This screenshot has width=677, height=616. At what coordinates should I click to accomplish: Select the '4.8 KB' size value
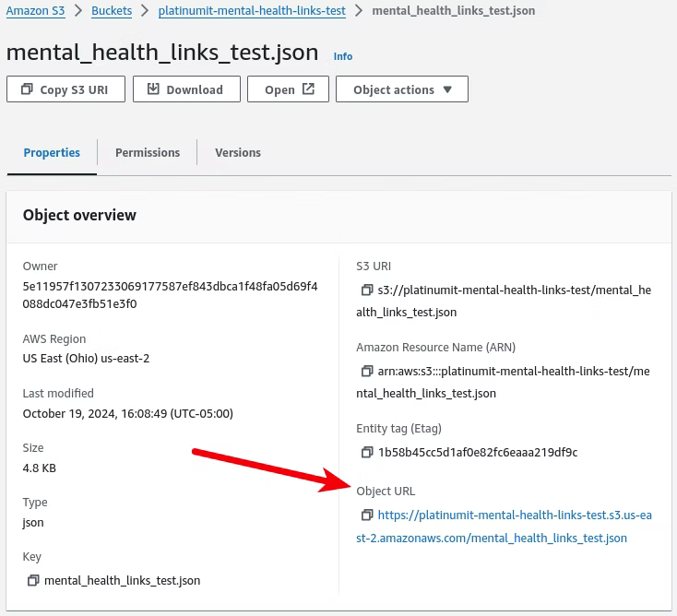pos(40,468)
